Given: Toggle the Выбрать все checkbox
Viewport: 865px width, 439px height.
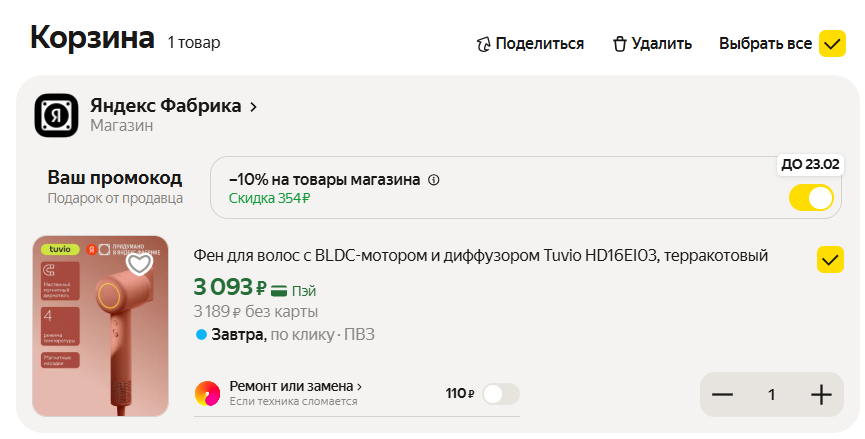Looking at the screenshot, I should click(832, 44).
